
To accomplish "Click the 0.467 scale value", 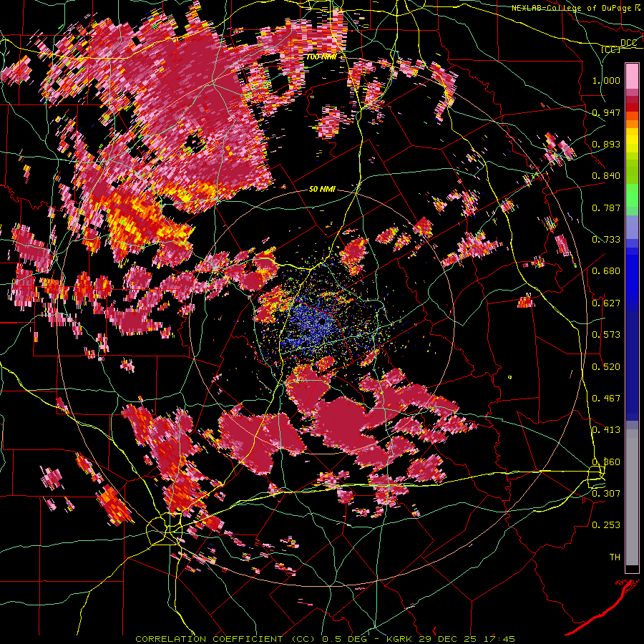I will [x=606, y=399].
